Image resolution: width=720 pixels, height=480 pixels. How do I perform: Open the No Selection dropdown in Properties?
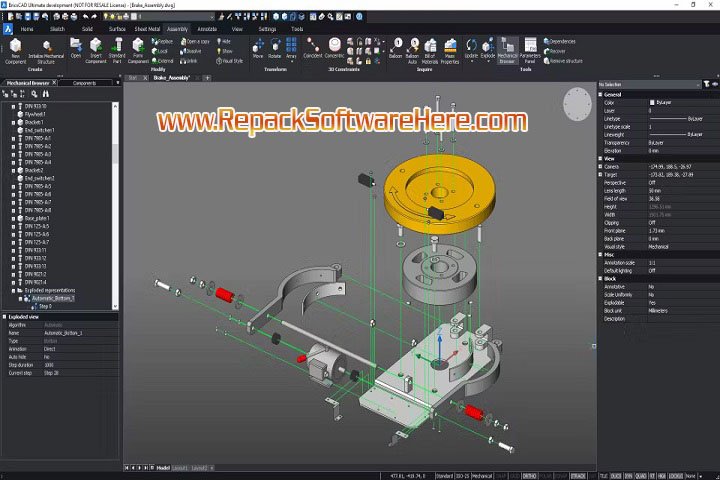tap(698, 85)
